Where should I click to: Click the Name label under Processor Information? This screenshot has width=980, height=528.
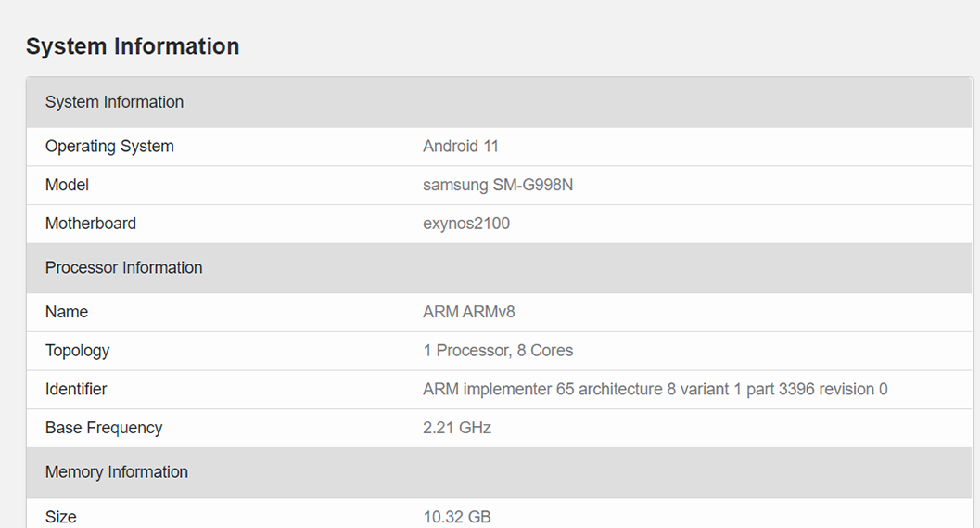(67, 313)
